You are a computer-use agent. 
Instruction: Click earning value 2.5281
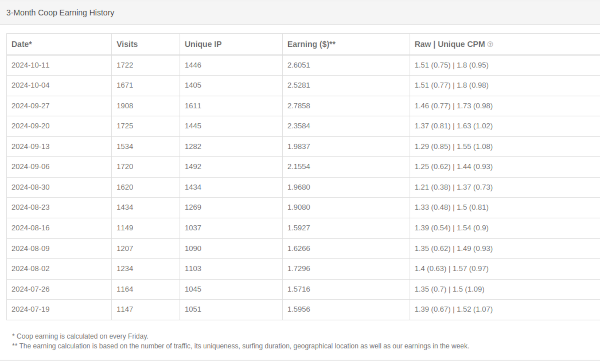coord(299,85)
